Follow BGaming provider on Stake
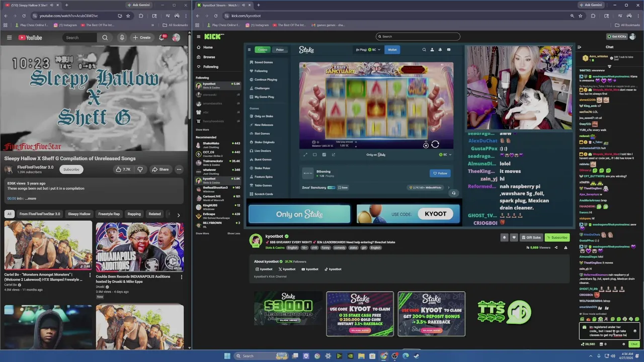Screen dimensions: 644x362 (x=440, y=173)
